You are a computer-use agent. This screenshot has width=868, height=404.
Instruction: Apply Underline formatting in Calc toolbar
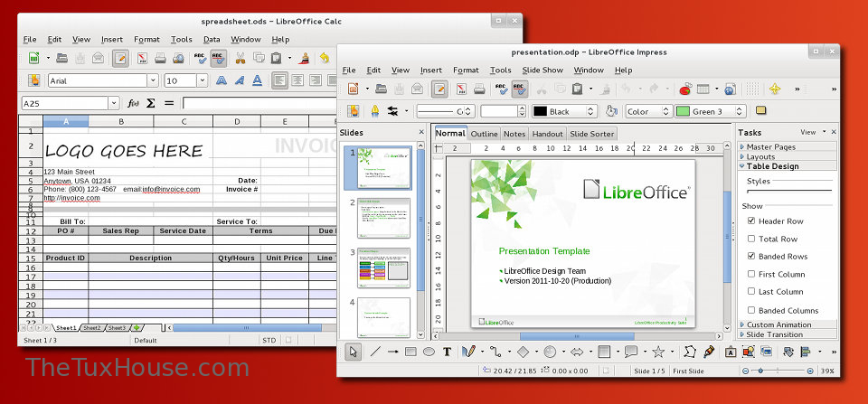[x=257, y=80]
